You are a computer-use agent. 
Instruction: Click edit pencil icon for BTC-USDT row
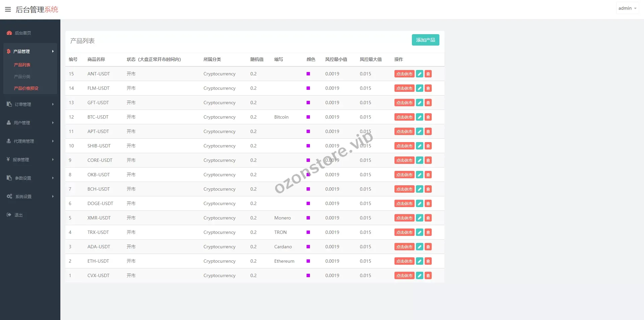[x=419, y=117]
